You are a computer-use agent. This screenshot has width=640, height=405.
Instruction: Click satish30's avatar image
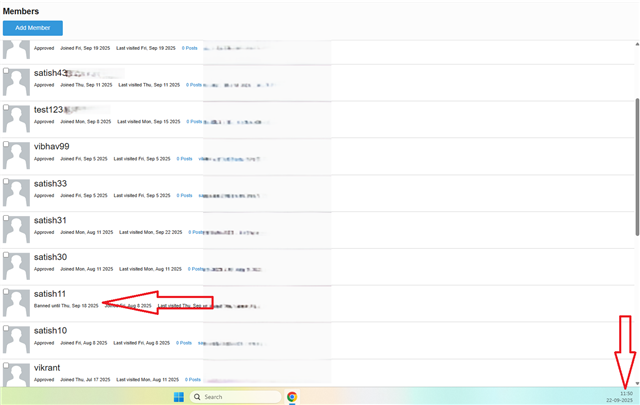17,267
